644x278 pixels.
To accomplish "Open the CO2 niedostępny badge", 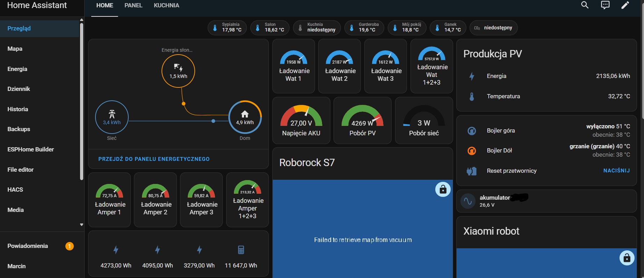I will (x=494, y=28).
